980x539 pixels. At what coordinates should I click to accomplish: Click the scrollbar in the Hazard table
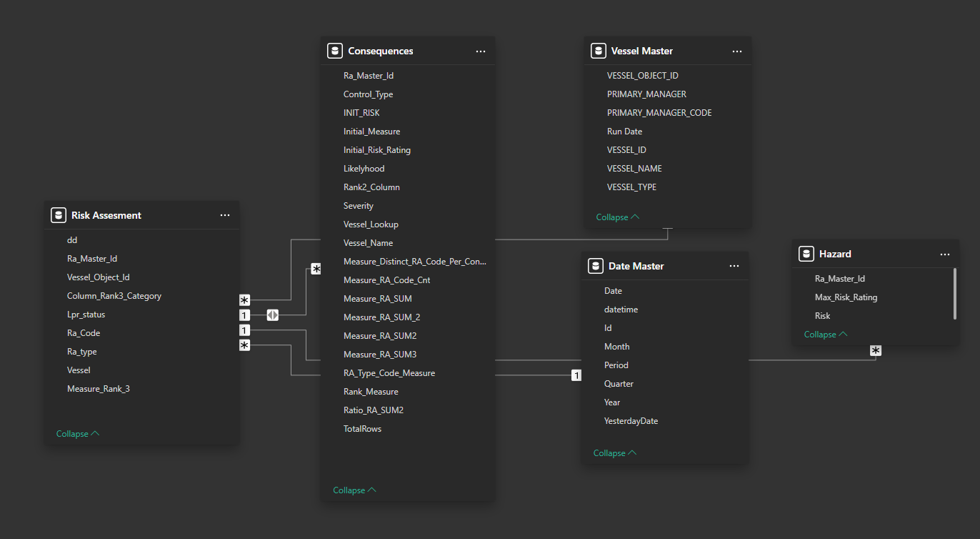click(955, 294)
